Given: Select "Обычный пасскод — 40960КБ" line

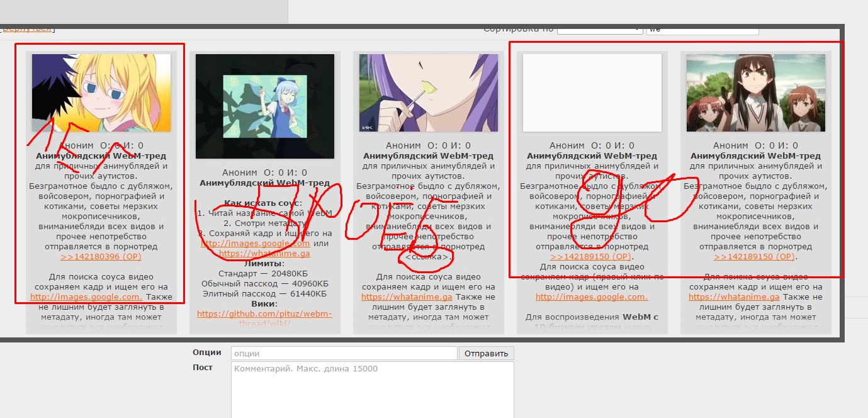Looking at the screenshot, I should (x=265, y=284).
